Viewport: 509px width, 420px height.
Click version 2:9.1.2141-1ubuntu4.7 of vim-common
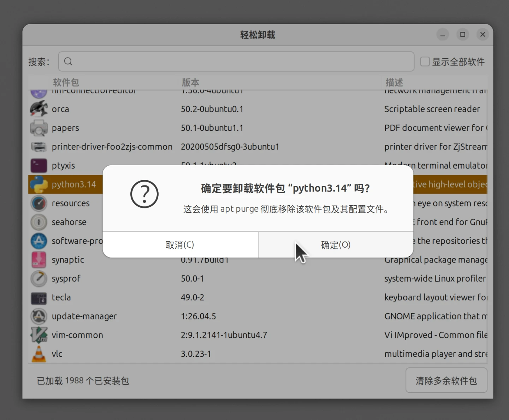tap(224, 335)
